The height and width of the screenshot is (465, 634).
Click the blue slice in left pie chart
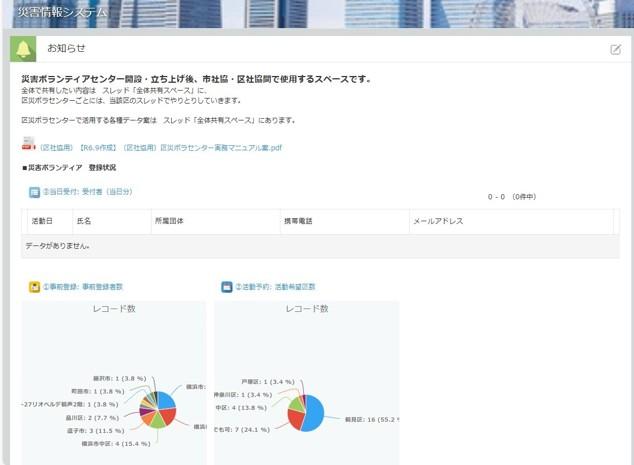166,400
